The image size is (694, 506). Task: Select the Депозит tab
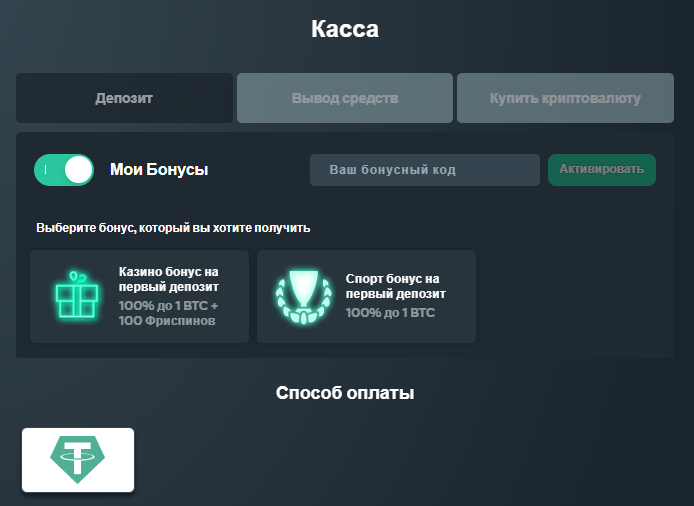(124, 99)
